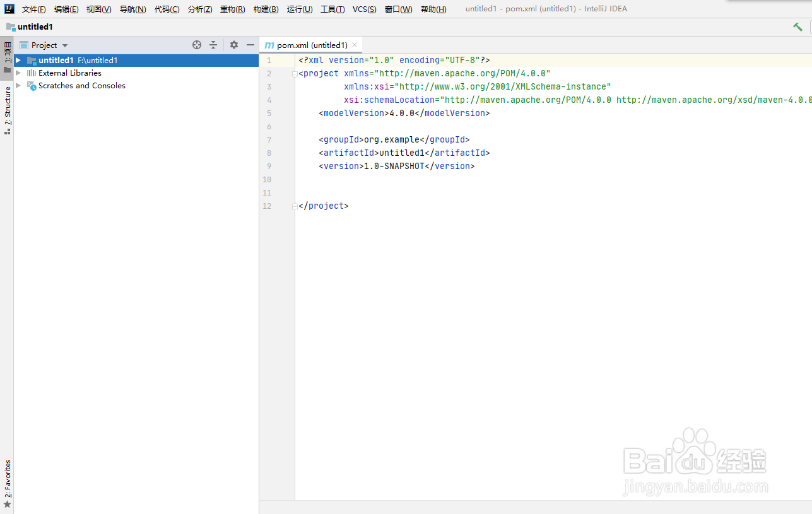Click the modelVersion line in the editor

pyautogui.click(x=404, y=114)
